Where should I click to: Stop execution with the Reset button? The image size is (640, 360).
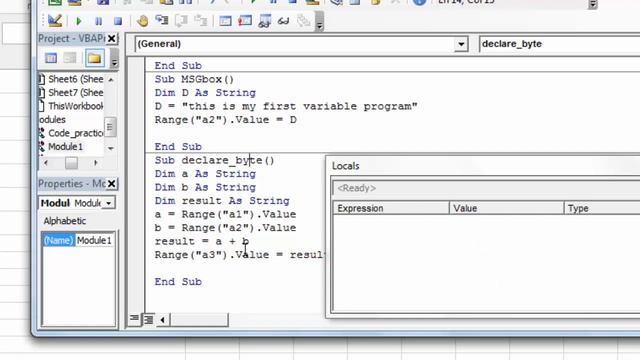click(x=118, y=21)
